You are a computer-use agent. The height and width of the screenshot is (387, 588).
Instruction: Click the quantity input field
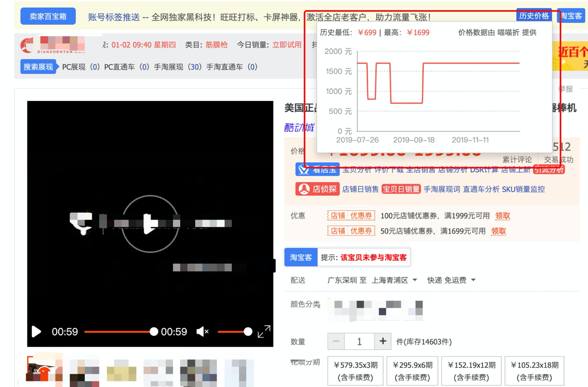(x=360, y=341)
